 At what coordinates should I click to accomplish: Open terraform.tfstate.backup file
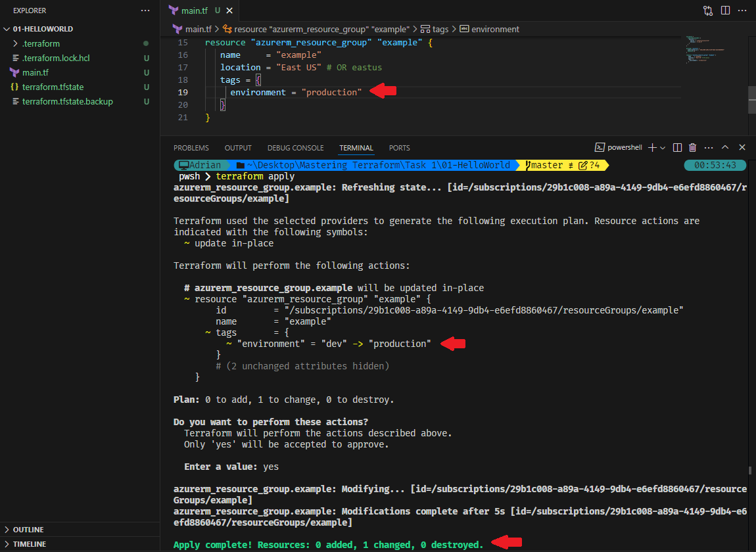click(x=68, y=101)
